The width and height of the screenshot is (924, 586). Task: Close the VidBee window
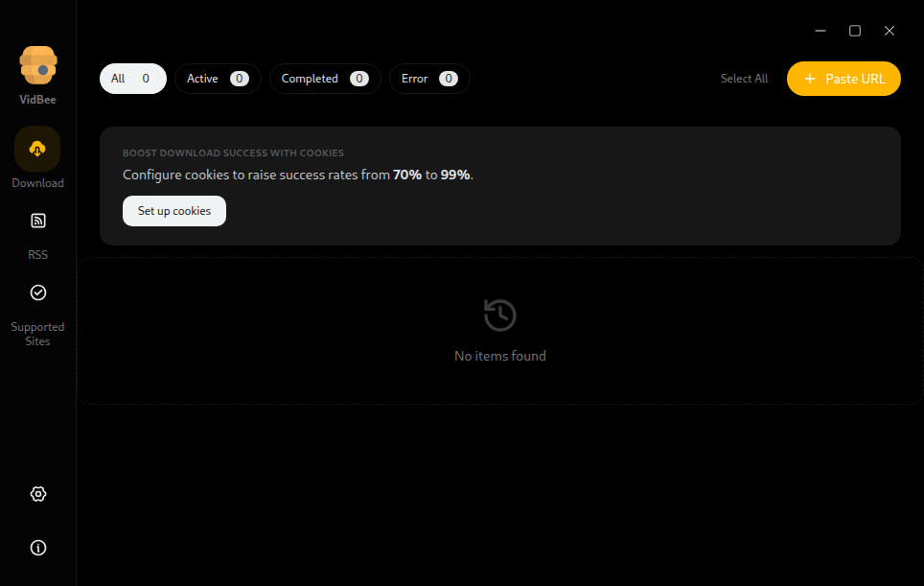[889, 31]
